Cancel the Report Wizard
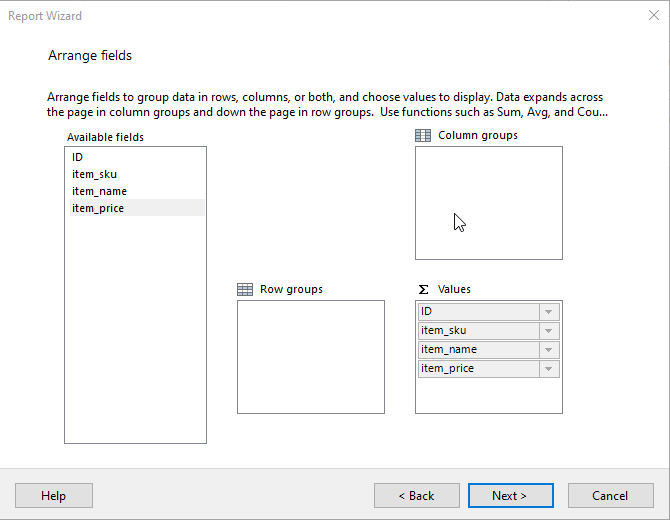 coord(611,496)
